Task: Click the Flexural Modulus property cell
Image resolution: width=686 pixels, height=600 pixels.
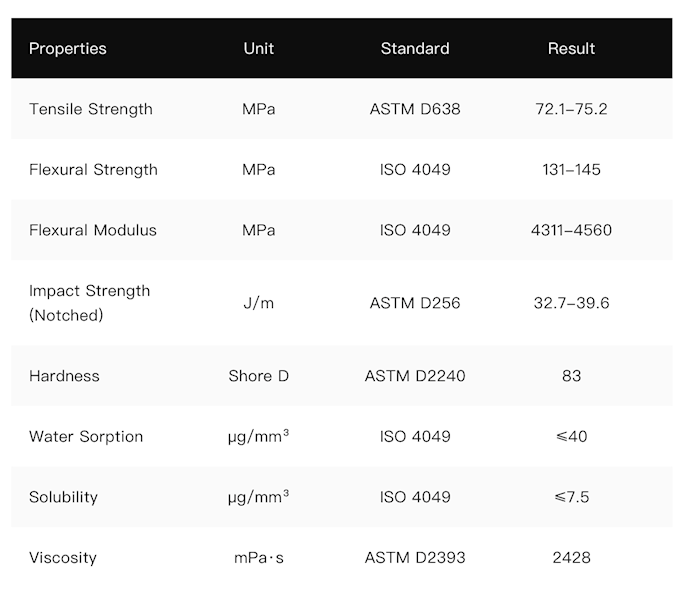Action: 93,230
